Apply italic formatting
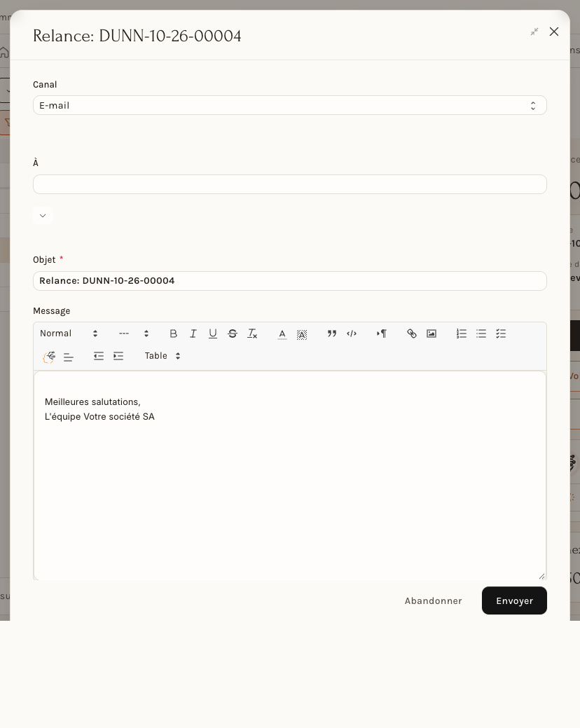580x728 pixels. (x=193, y=334)
